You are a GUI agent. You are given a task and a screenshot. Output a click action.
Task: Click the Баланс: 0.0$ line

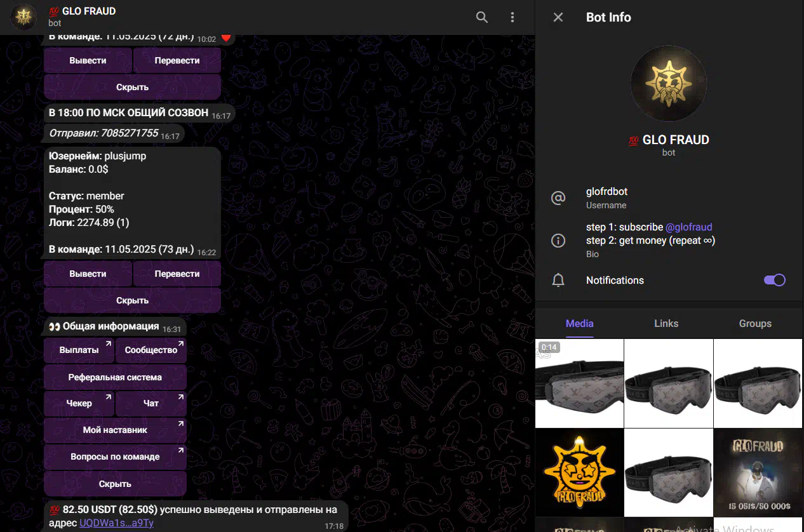(x=79, y=169)
